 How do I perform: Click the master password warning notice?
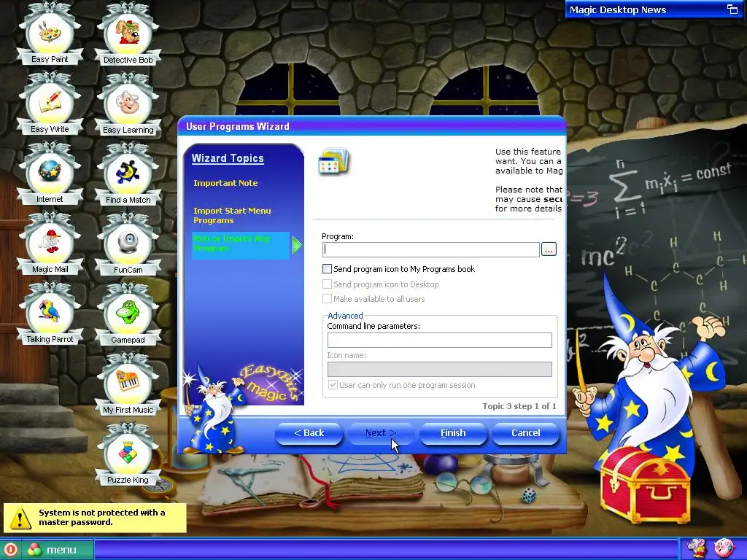(x=95, y=518)
